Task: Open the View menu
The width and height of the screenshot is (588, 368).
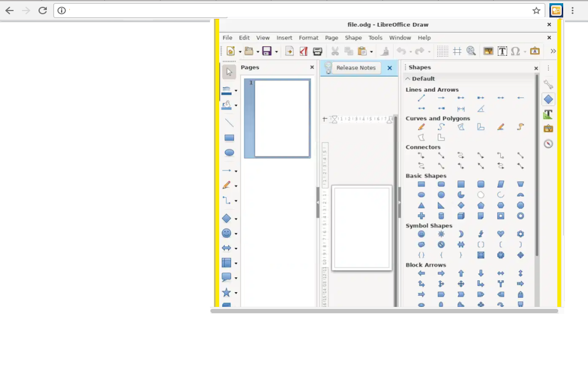Action: click(x=263, y=38)
